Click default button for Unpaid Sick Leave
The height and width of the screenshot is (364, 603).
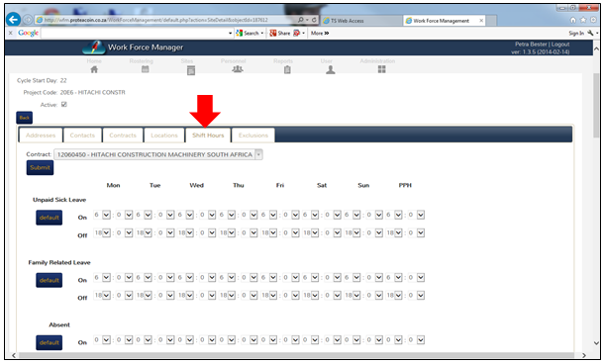coord(50,218)
